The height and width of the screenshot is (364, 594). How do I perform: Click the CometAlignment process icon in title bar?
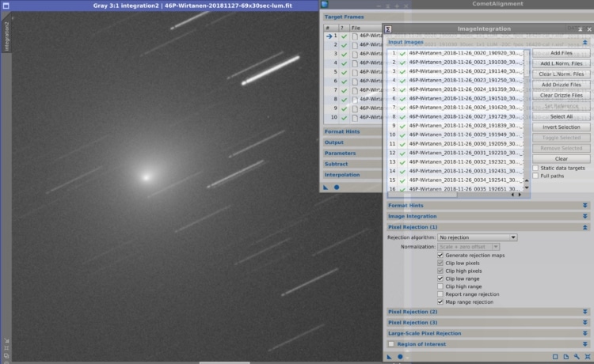325,4
